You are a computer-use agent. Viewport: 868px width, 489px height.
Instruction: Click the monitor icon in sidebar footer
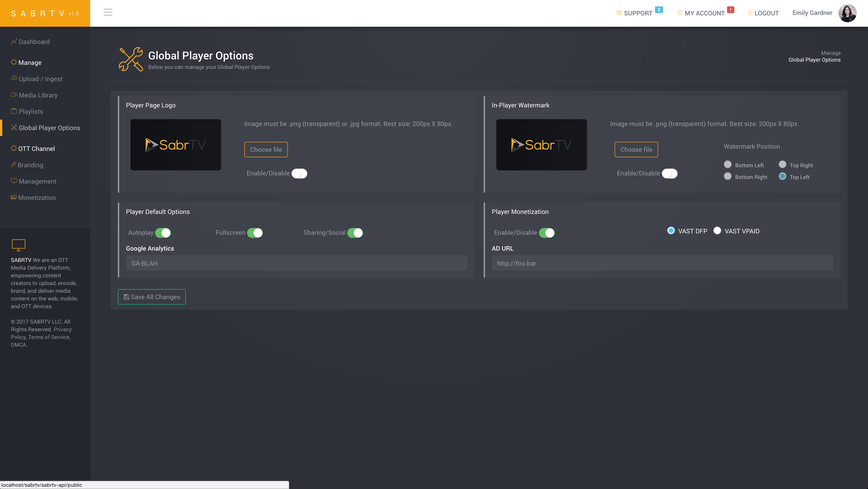19,245
